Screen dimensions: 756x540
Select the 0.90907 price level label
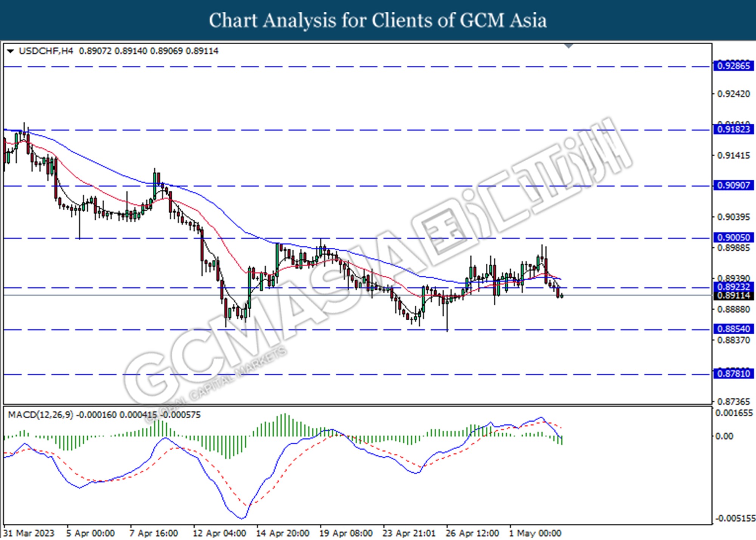click(x=733, y=185)
